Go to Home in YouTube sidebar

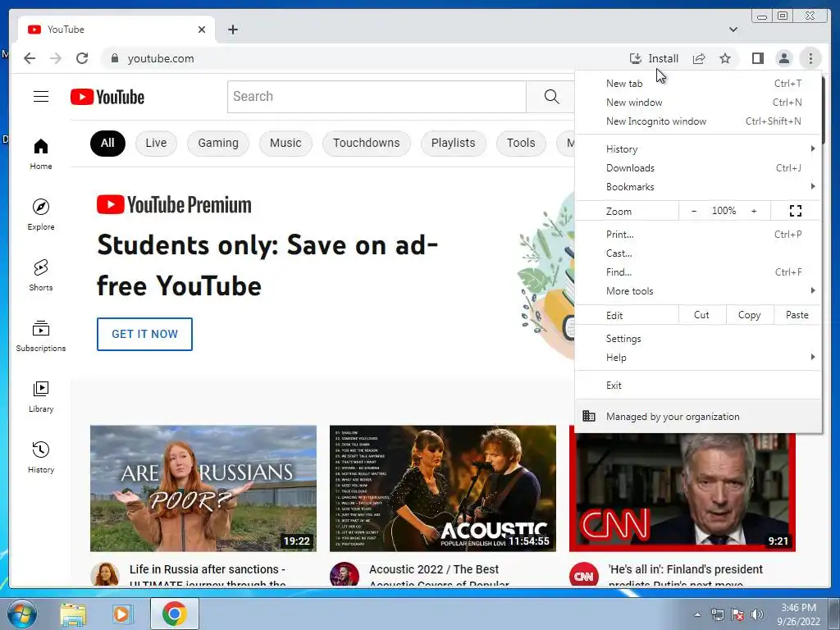click(41, 154)
